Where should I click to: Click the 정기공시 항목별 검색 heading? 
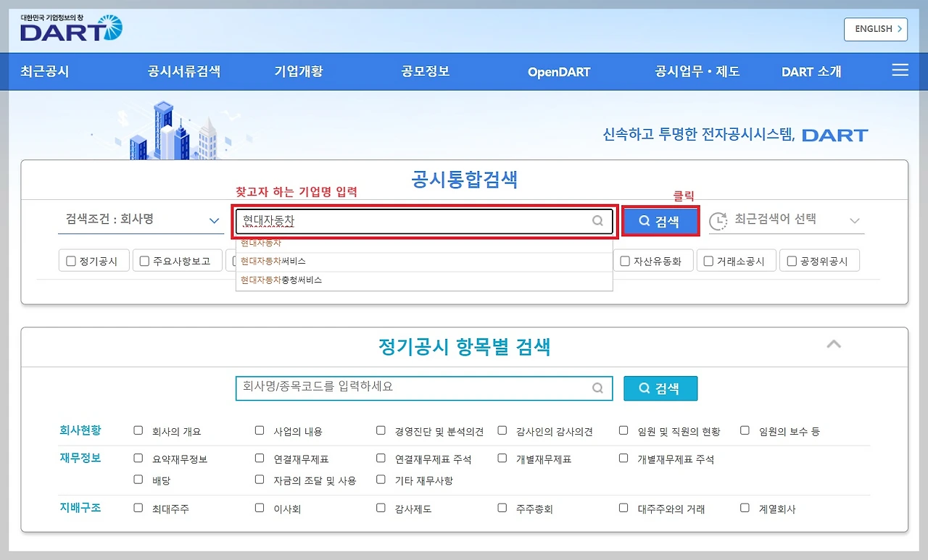pyautogui.click(x=465, y=347)
